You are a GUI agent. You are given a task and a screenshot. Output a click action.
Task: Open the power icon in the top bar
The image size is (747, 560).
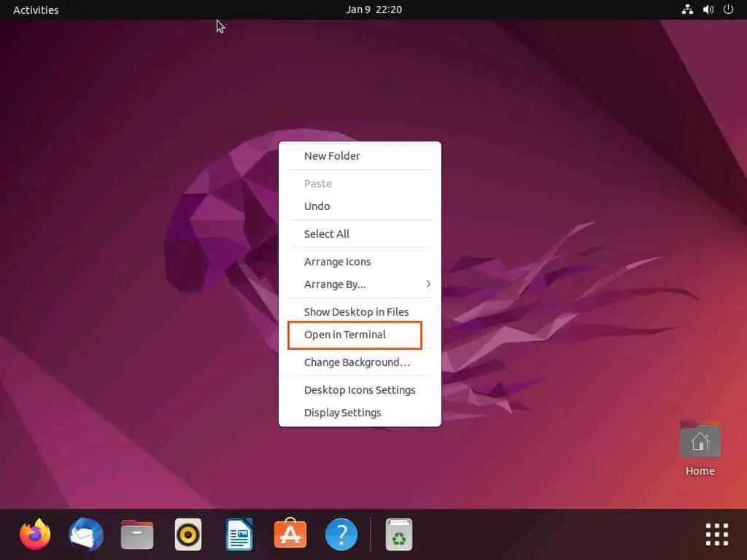(729, 9)
